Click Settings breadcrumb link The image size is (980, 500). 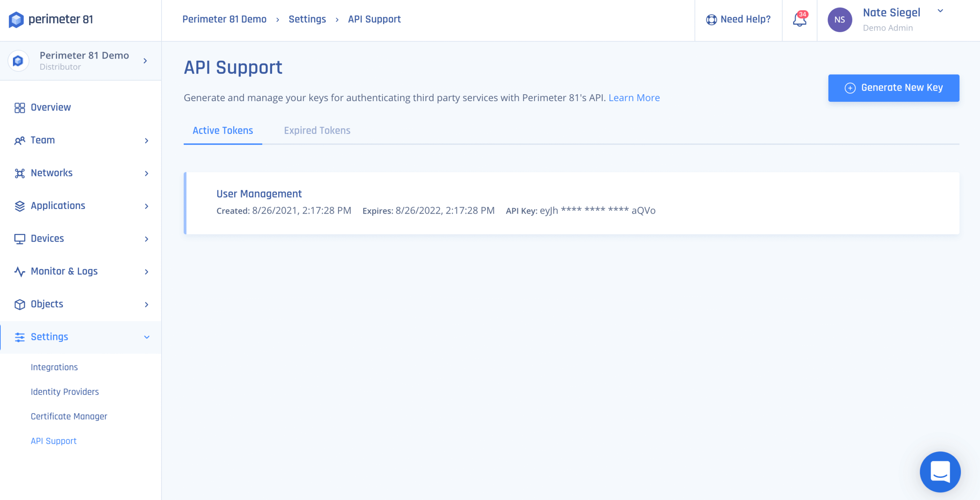point(307,19)
